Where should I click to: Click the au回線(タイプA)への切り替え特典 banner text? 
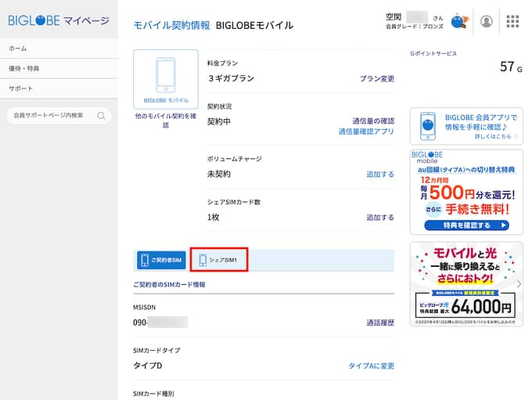(x=466, y=169)
